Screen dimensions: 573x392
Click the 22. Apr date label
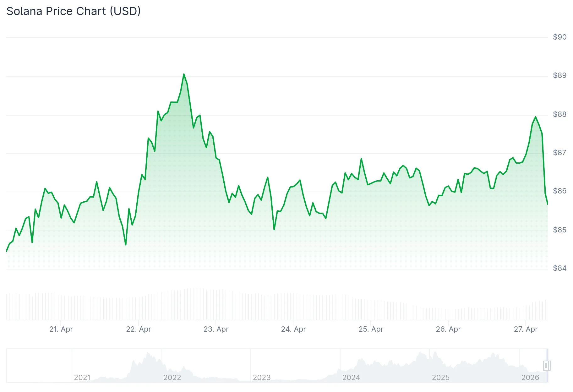tap(139, 329)
